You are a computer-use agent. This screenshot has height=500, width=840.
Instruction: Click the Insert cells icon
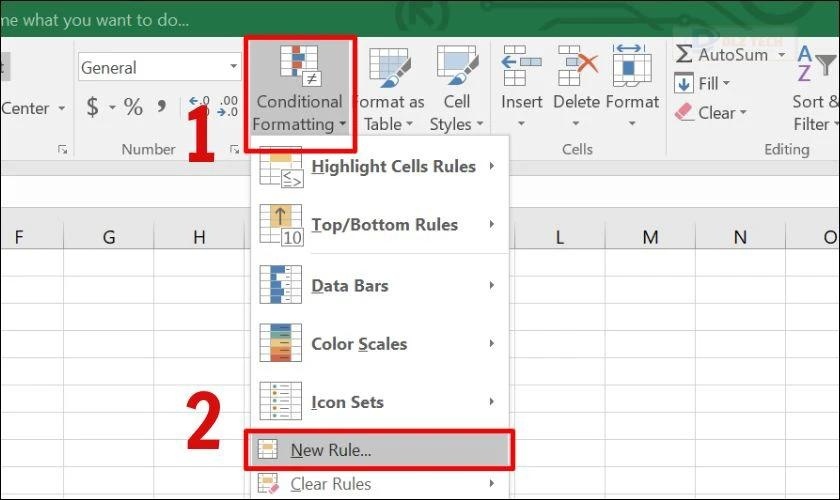[521, 65]
